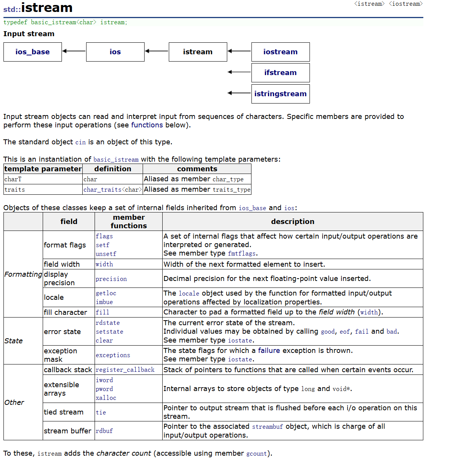Viewport: 476px width, 468px height.
Task: Open the istringstream class box
Action: (x=281, y=94)
